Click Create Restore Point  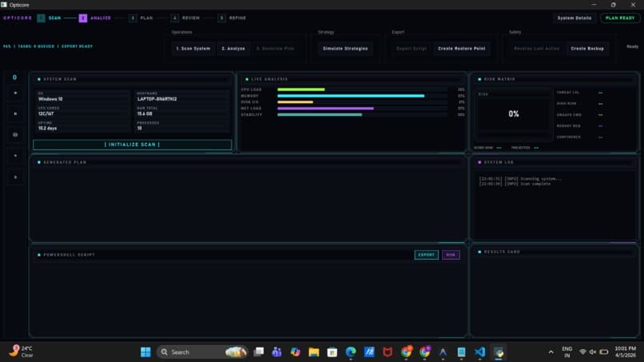coord(461,49)
